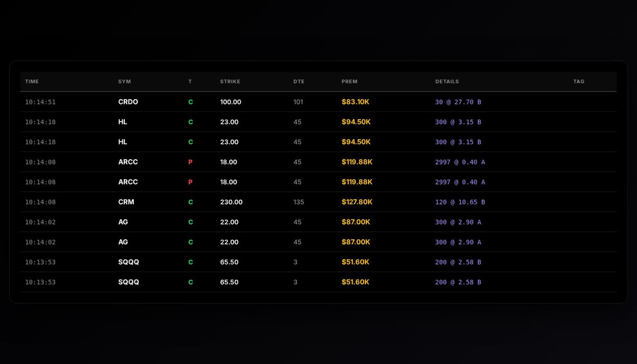This screenshot has height=364, width=637.
Task: Click the details text 120 @ 10.65 B
Action: (x=460, y=202)
